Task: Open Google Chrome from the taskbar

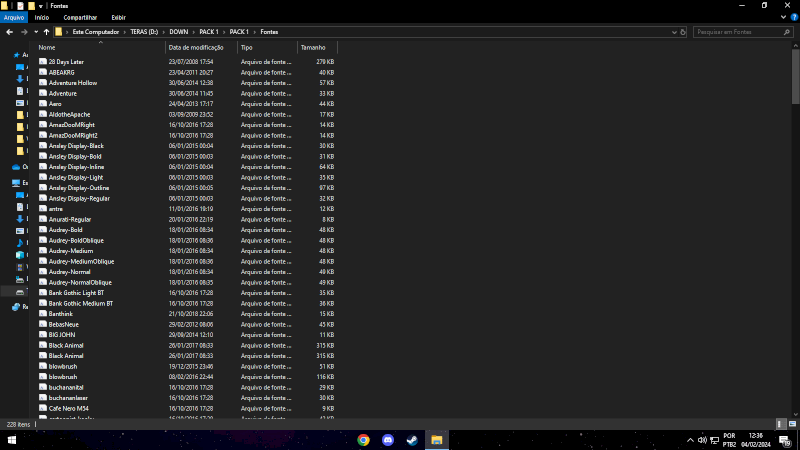Action: [363, 440]
